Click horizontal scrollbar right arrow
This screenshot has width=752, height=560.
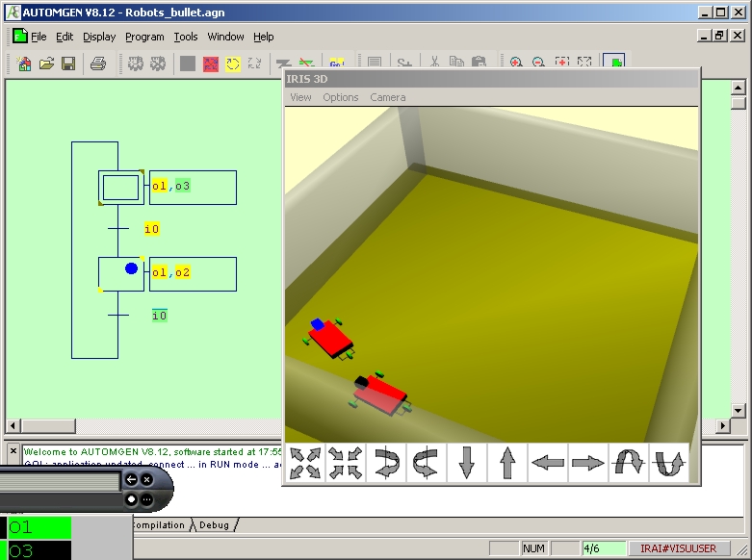(x=723, y=425)
